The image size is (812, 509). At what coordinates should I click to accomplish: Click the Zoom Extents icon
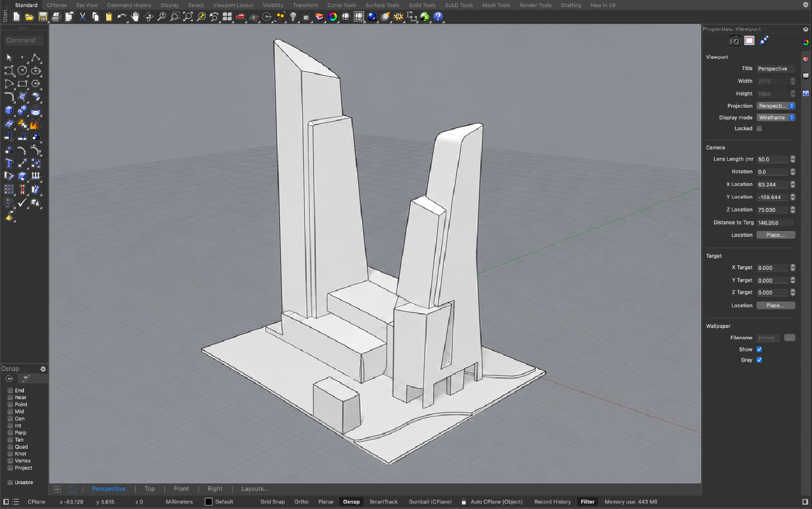188,17
